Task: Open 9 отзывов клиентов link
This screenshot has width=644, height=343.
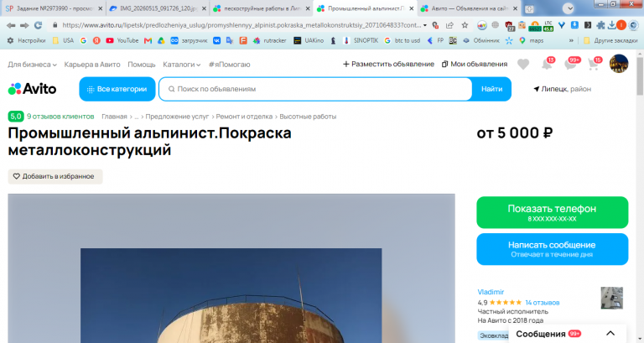Action: 60,117
